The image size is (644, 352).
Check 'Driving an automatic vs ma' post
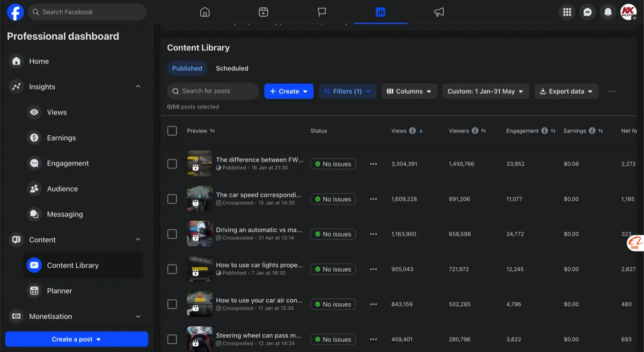(172, 234)
